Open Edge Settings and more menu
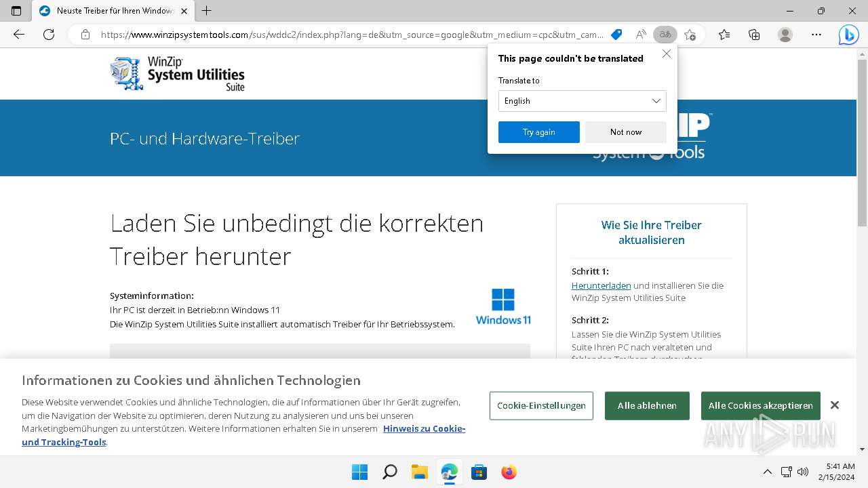Viewport: 868px width, 488px height. pos(816,35)
